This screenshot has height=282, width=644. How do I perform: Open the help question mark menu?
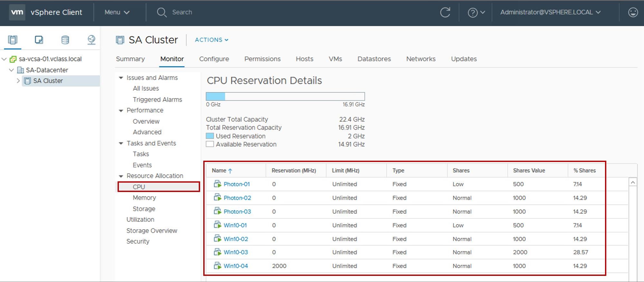[x=476, y=12]
